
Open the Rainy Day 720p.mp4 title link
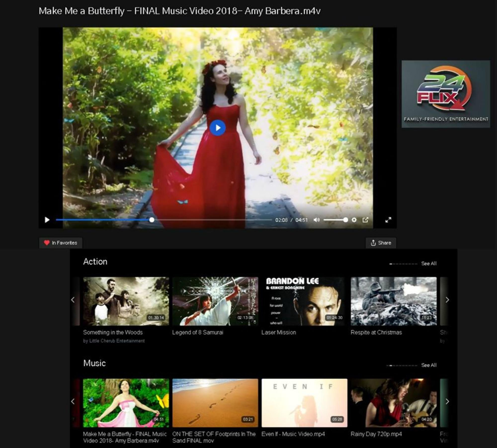376,434
